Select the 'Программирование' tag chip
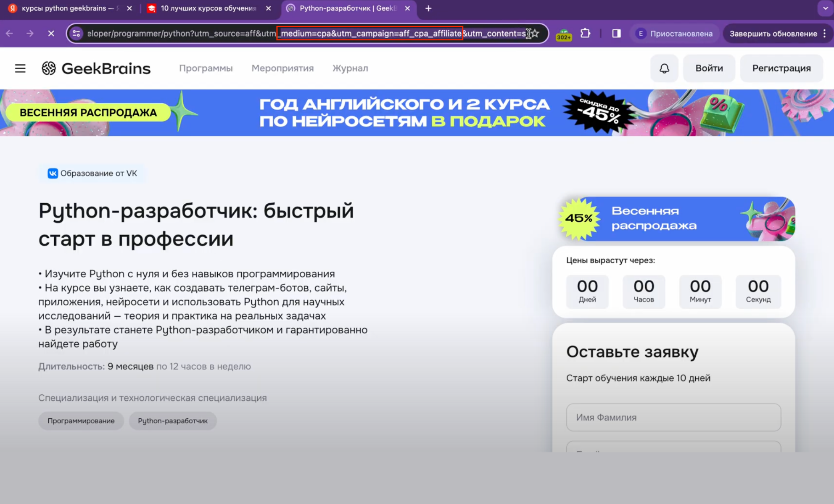The height and width of the screenshot is (504, 834). 81,420
